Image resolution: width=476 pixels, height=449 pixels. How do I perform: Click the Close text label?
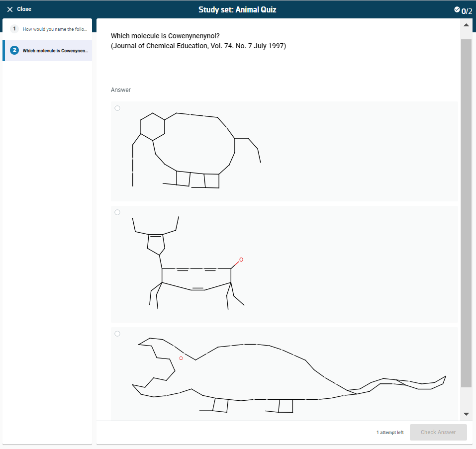point(24,9)
